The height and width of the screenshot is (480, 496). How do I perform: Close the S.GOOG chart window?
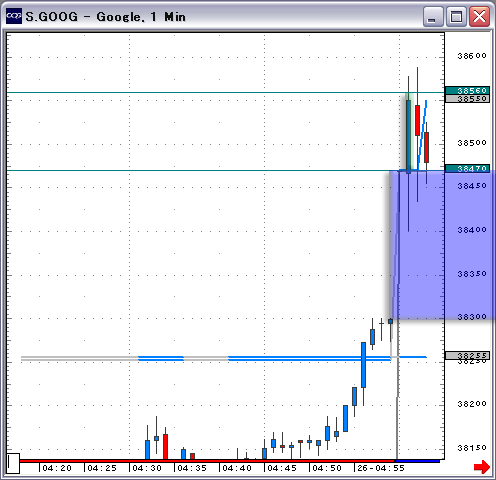pyautogui.click(x=479, y=16)
